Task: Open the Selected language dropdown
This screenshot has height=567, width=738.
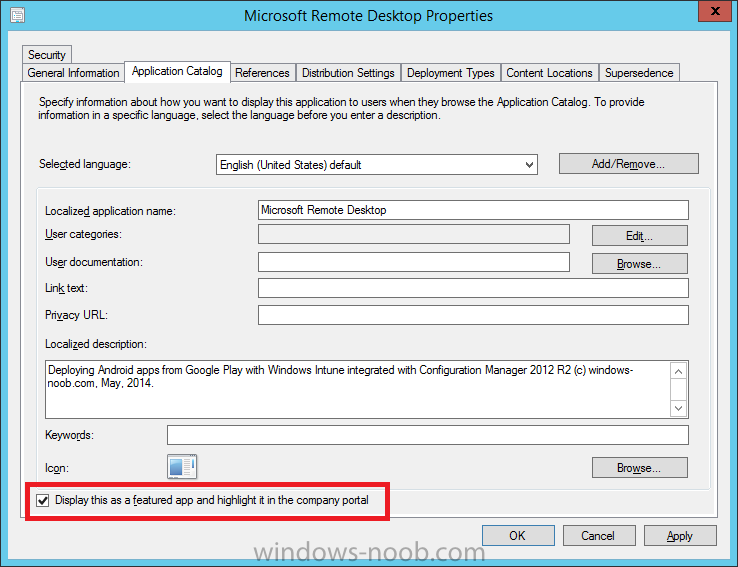Action: [x=377, y=165]
